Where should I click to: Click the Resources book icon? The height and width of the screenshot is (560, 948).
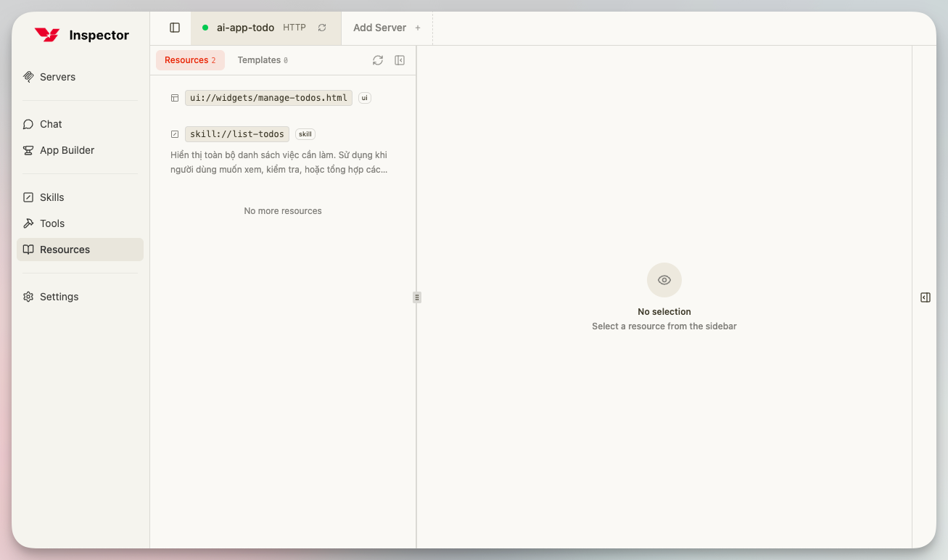pyautogui.click(x=28, y=250)
